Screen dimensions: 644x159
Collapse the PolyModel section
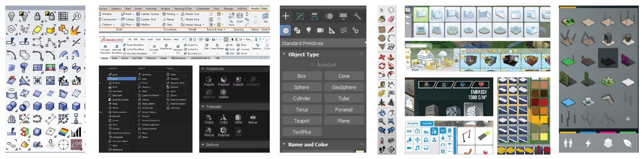click(x=203, y=69)
